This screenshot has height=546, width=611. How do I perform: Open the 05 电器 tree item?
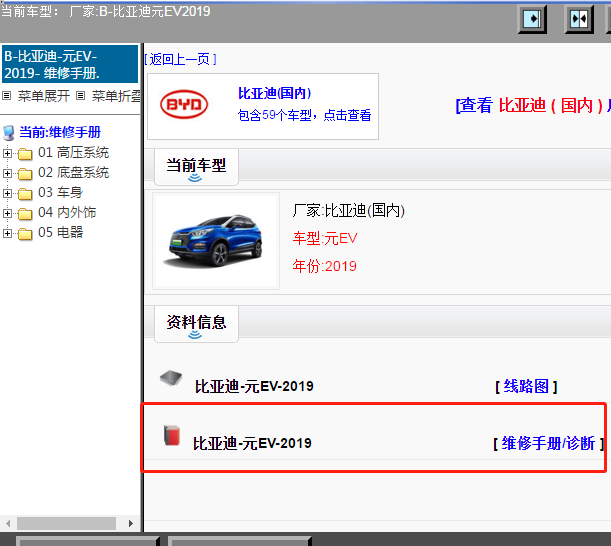click(x=60, y=232)
